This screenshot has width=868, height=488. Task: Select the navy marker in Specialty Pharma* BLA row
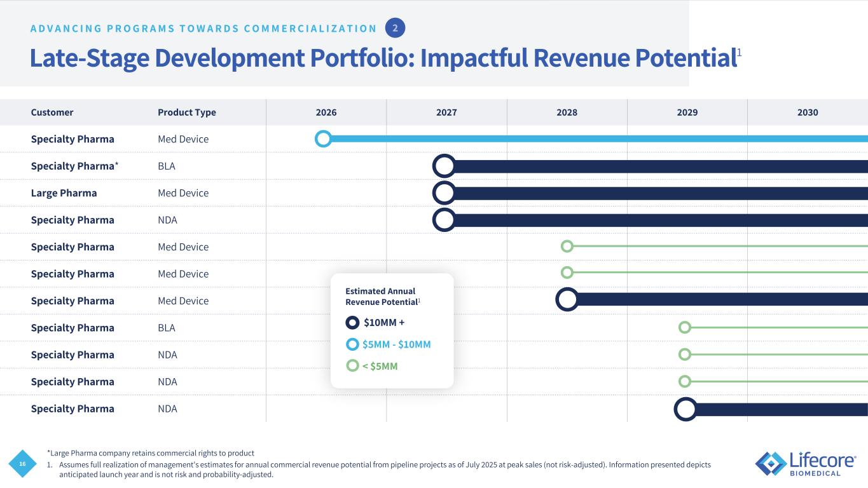coord(444,166)
